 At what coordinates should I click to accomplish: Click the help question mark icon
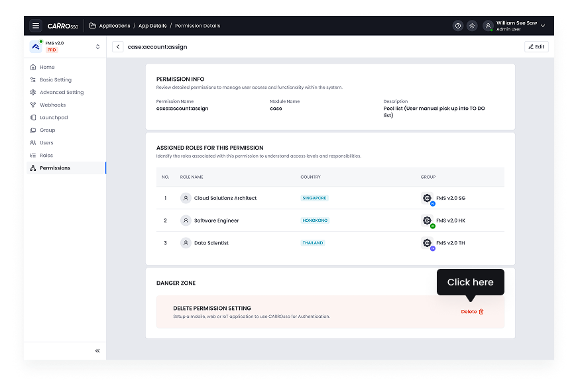pyautogui.click(x=457, y=26)
